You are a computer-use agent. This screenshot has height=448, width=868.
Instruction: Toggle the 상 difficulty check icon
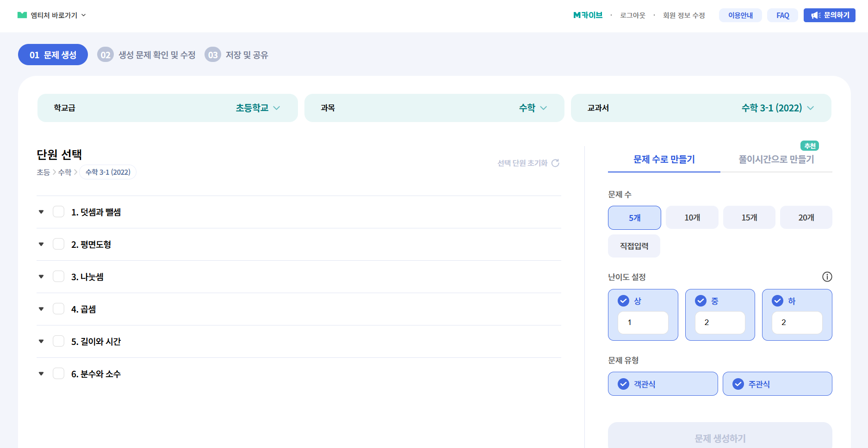[x=624, y=301]
